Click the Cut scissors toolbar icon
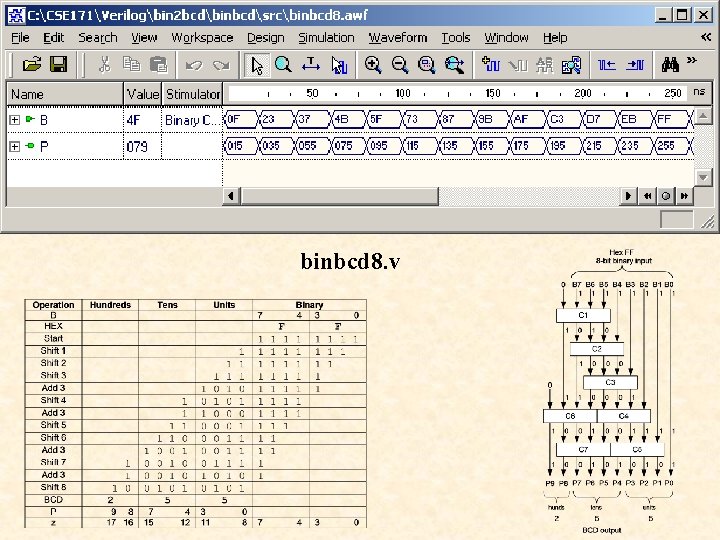 point(104,65)
